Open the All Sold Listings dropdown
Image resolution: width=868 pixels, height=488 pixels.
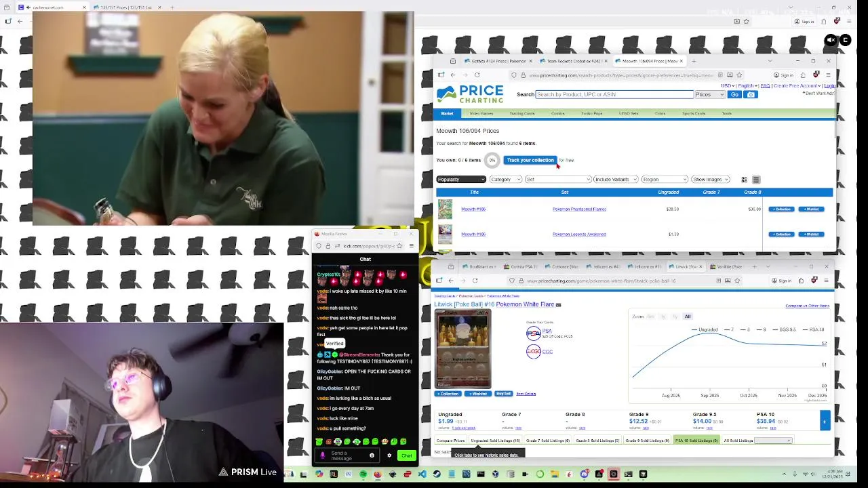773,441
